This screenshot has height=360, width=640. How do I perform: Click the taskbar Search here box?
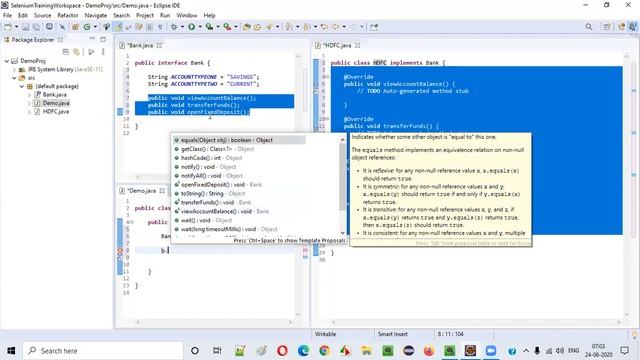[x=103, y=351]
